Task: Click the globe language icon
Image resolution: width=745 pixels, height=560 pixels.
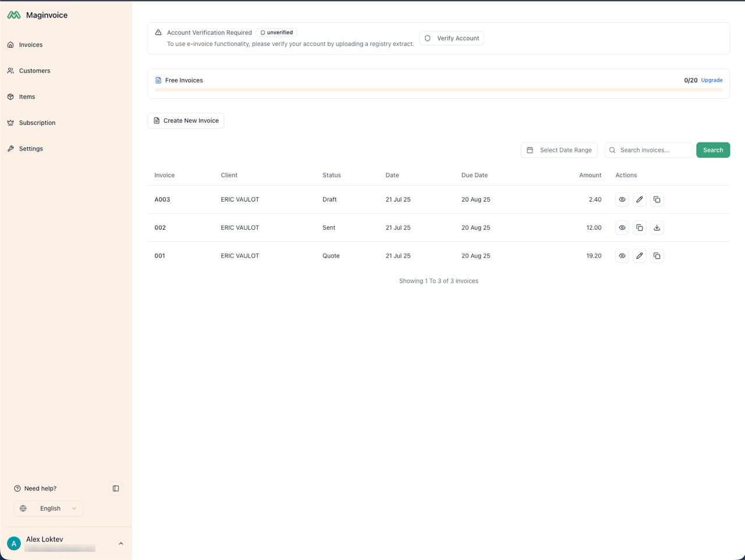Action: (23, 508)
